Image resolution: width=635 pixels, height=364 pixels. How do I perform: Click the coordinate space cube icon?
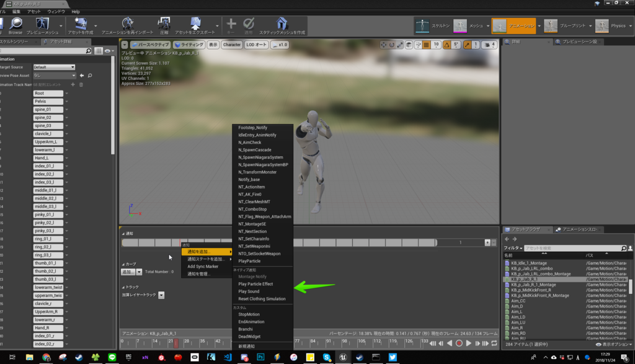(x=409, y=45)
